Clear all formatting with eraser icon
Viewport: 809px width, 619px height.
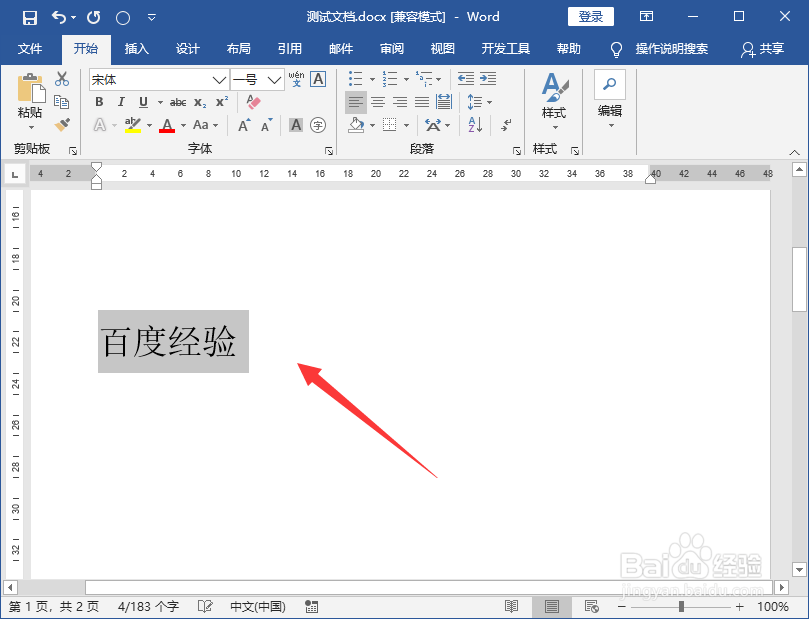[x=253, y=102]
